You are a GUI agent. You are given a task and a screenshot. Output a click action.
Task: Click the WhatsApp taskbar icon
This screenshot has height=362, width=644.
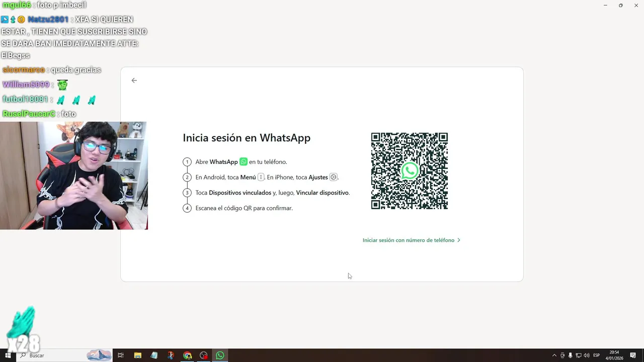point(220,355)
